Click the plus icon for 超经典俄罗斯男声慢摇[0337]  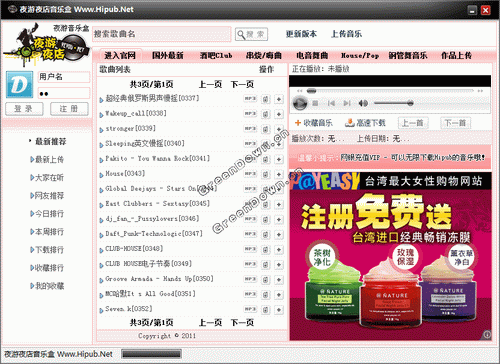(x=279, y=99)
